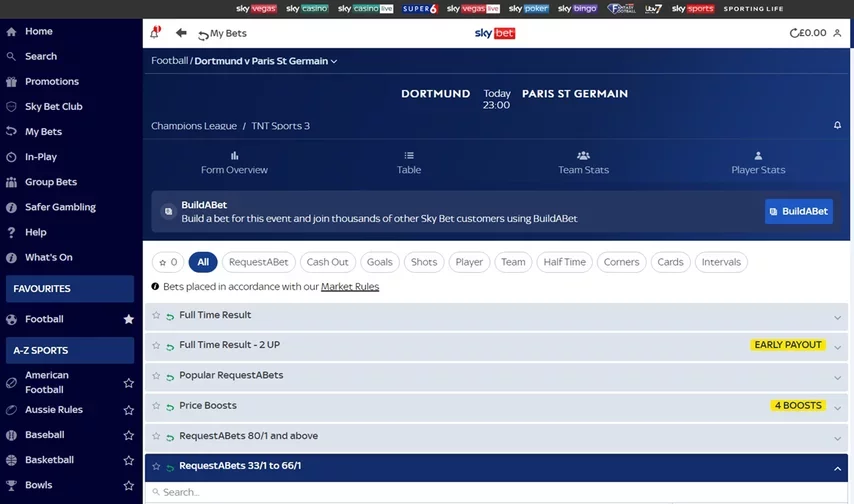Filter markets by Cash Out

pos(327,262)
